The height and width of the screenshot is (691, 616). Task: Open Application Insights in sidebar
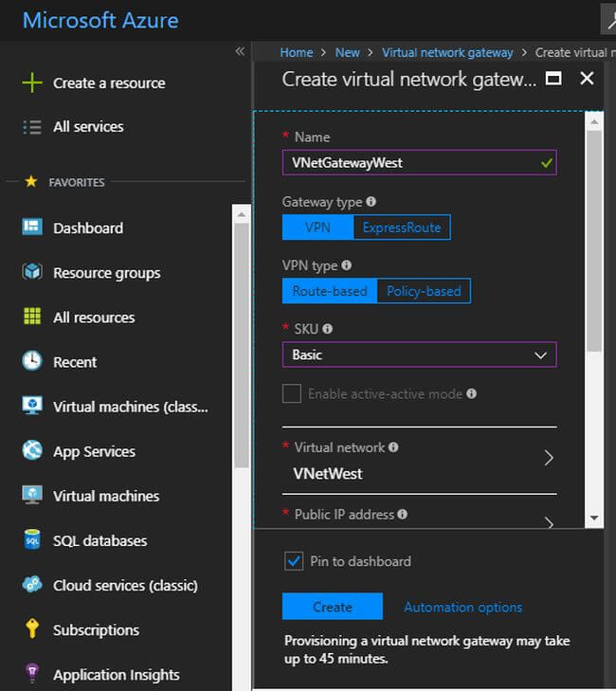(117, 675)
